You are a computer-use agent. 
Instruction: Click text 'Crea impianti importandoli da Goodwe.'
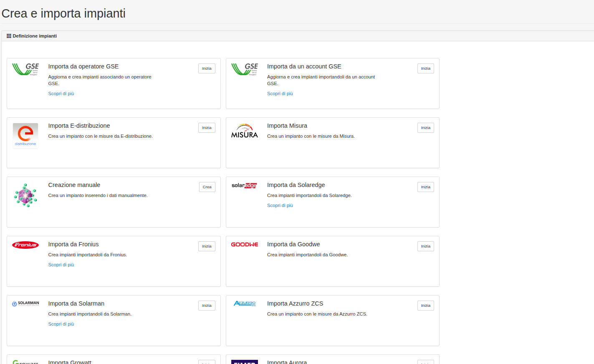coord(307,255)
